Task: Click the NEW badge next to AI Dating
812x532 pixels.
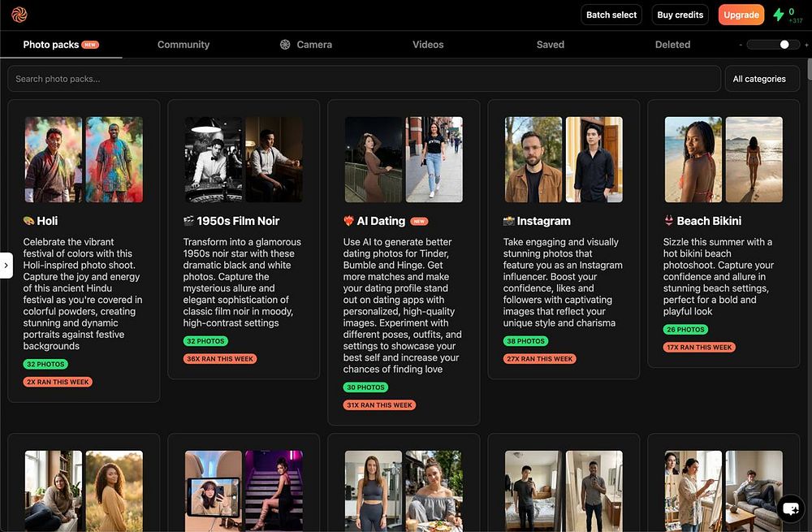Action: [x=419, y=221]
